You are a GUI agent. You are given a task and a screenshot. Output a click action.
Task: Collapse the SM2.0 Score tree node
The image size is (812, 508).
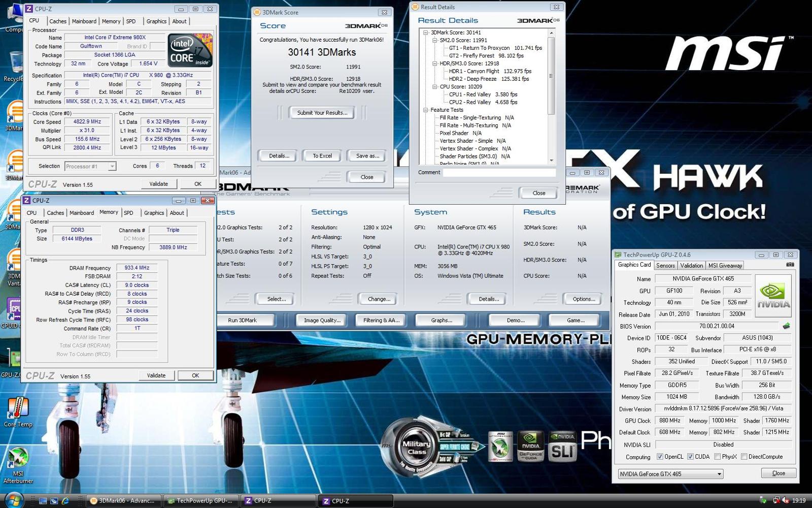pos(435,40)
